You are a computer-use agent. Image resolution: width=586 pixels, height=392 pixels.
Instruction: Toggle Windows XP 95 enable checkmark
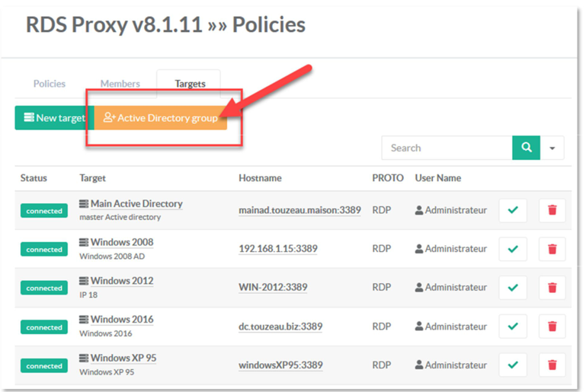coord(512,365)
